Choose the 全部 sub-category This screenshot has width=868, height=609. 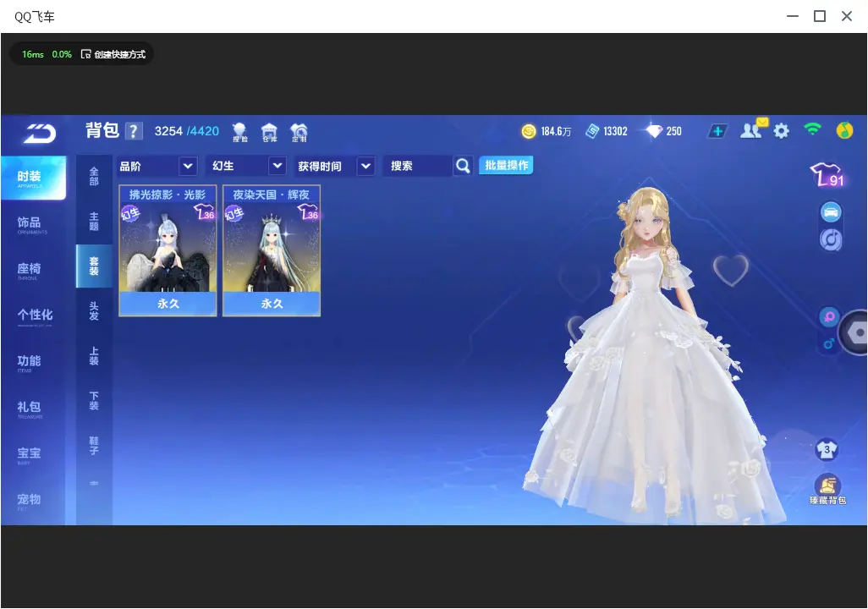(94, 177)
